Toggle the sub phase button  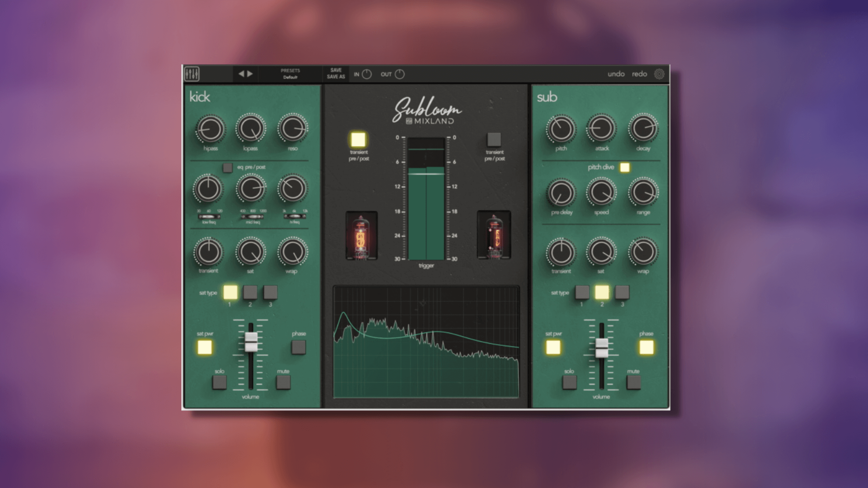(x=646, y=347)
